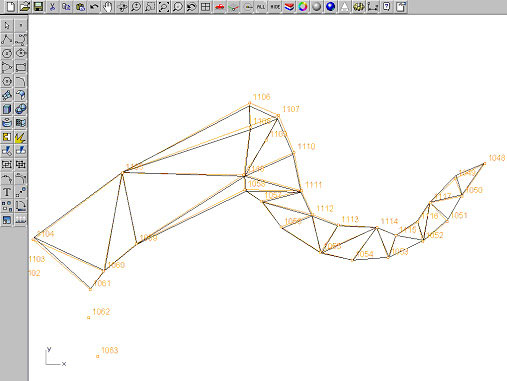Pick the Rectangle tool in the sidebar
Viewport: 507px width, 381px height.
(x=21, y=67)
